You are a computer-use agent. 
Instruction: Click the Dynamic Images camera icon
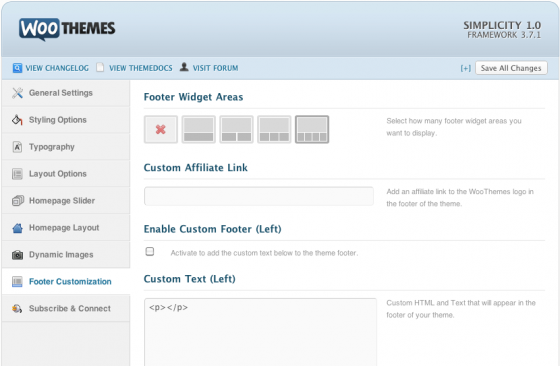click(x=17, y=255)
